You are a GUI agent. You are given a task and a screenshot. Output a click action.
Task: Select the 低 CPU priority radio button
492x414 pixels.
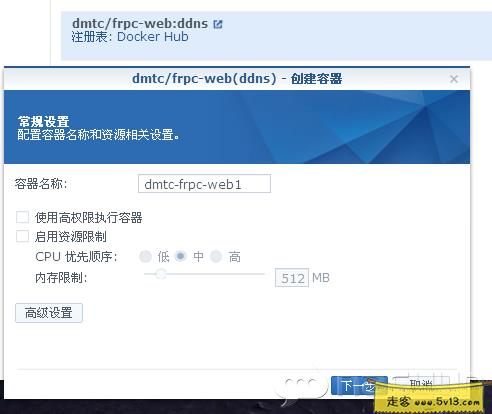tap(145, 257)
